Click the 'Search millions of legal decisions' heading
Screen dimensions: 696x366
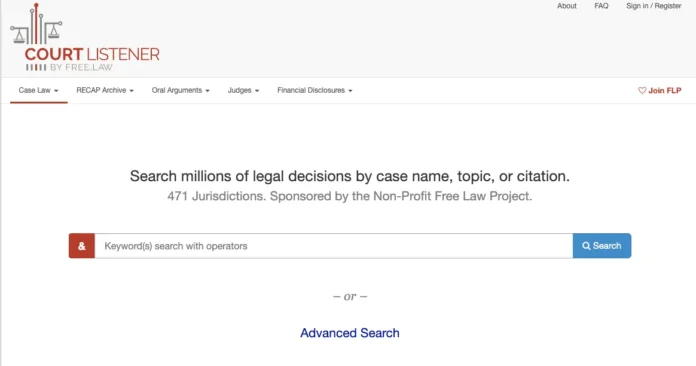coord(350,176)
